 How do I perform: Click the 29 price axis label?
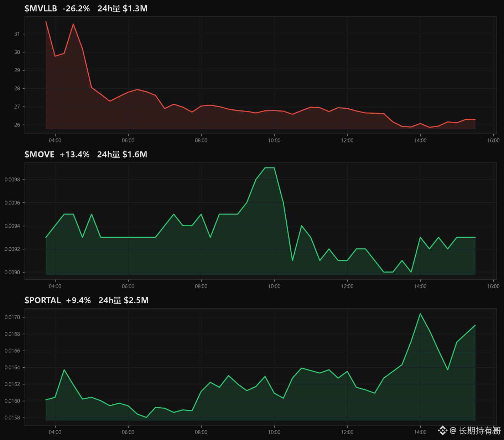[x=17, y=70]
